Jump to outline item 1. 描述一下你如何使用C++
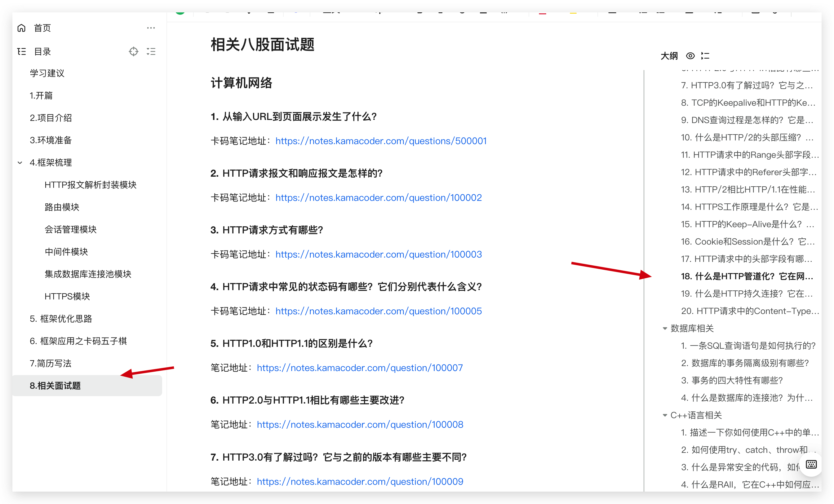The width and height of the screenshot is (834, 504). pos(750,433)
